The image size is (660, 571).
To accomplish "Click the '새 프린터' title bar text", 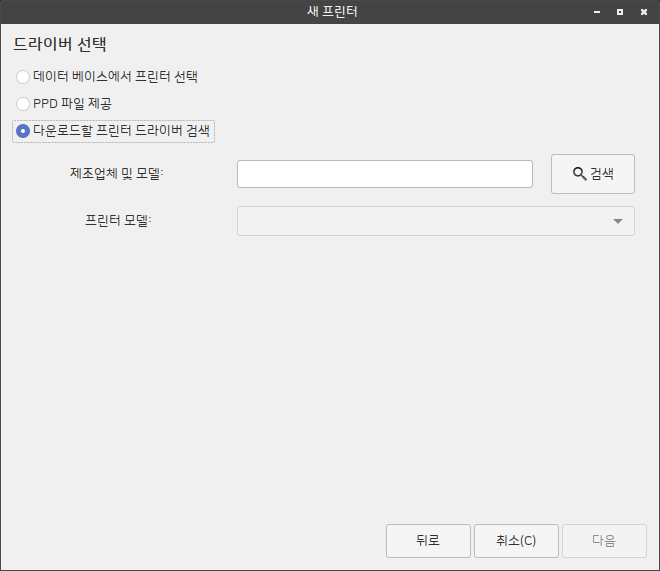I will point(331,12).
